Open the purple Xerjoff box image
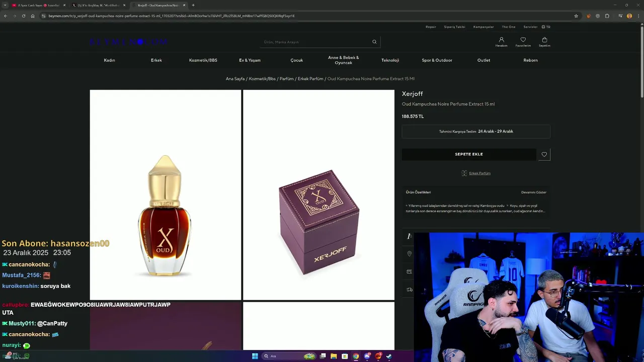This screenshot has height=362, width=644. 319,195
